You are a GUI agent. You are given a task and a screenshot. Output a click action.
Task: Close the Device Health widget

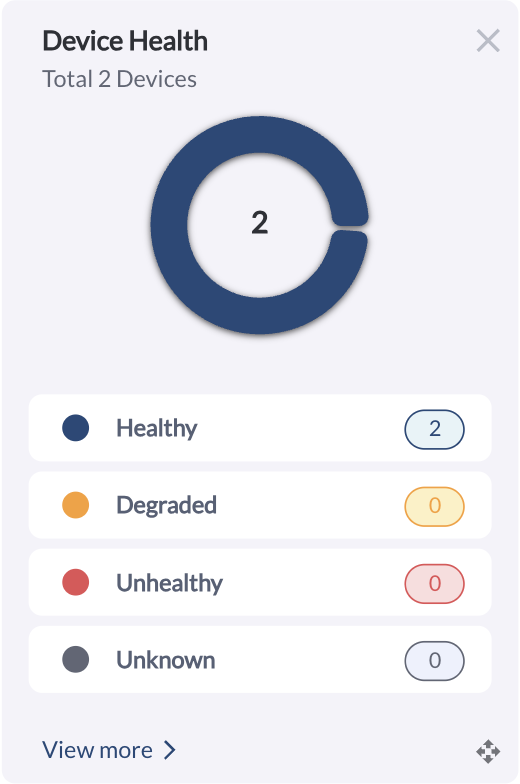pyautogui.click(x=488, y=40)
